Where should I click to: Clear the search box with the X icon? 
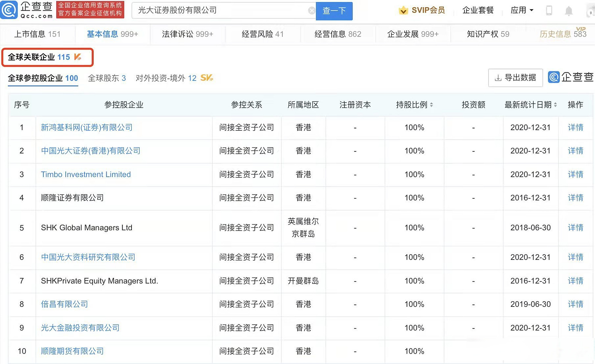click(x=312, y=11)
